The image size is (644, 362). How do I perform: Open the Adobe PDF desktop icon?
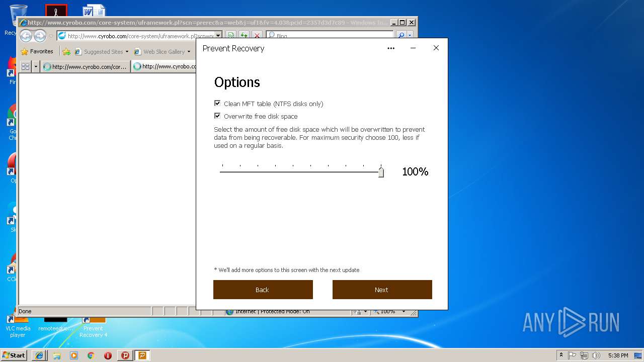coord(56,11)
